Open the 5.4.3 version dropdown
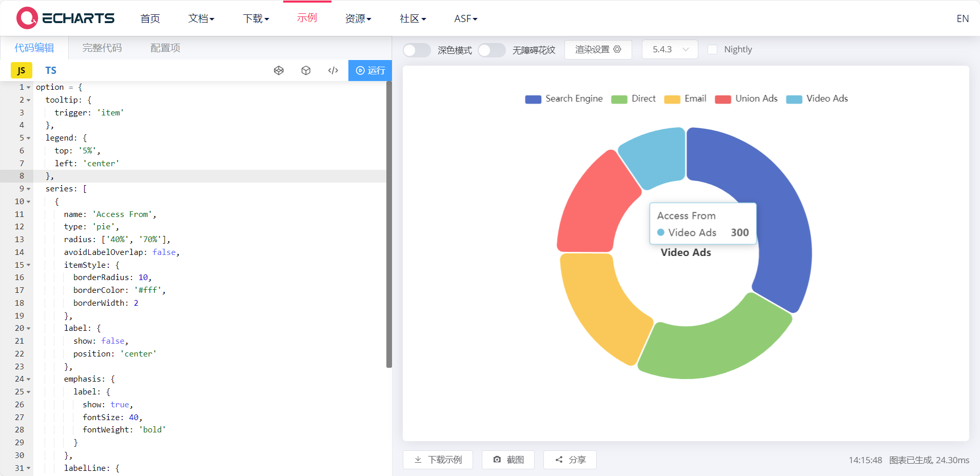Viewport: 980px width, 476px height. (670, 49)
